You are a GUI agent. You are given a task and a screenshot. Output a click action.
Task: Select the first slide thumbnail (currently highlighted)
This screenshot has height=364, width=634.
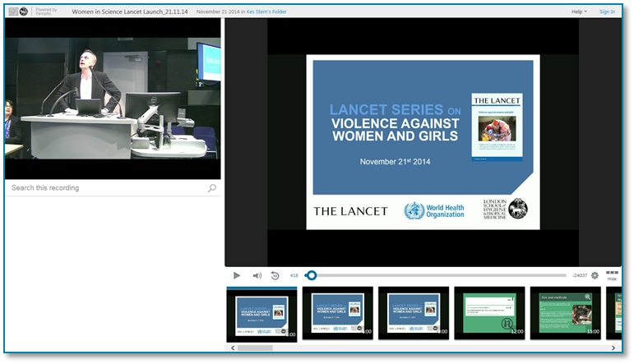(x=261, y=315)
